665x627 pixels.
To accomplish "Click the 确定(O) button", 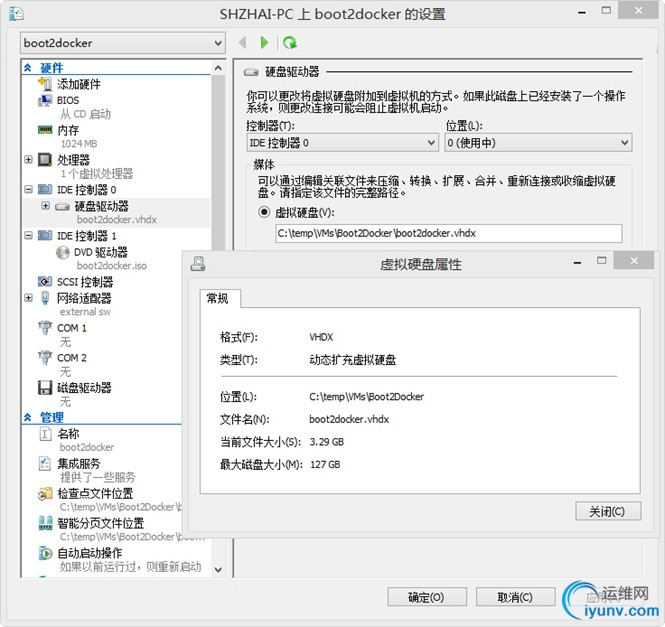I will click(427, 597).
